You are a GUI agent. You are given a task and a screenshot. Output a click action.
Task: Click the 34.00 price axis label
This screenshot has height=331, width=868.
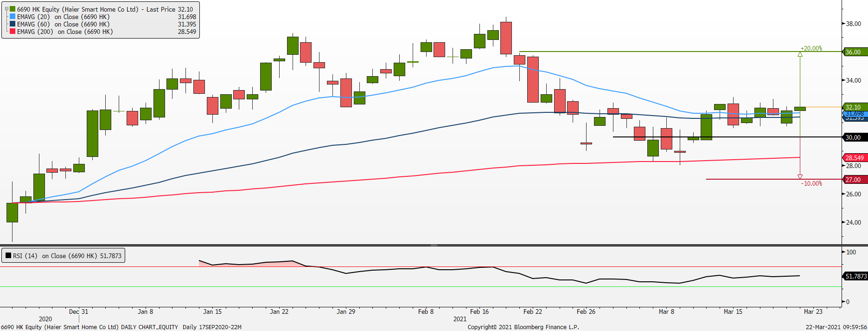[x=854, y=80]
